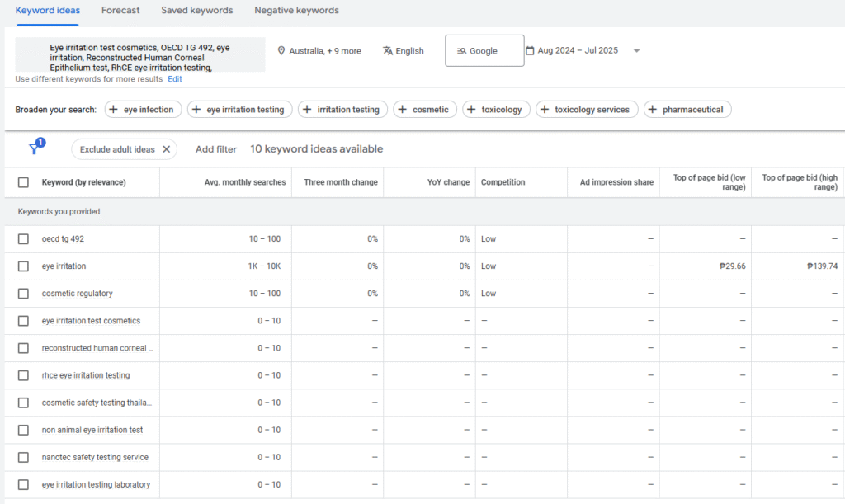Sort by Avg. monthly searches column
The image size is (845, 504).
pyautogui.click(x=244, y=182)
